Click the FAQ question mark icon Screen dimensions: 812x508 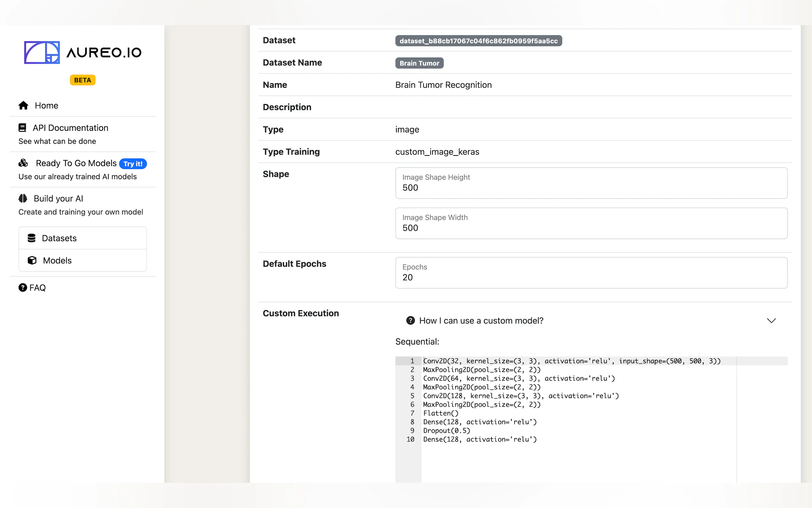tap(22, 288)
